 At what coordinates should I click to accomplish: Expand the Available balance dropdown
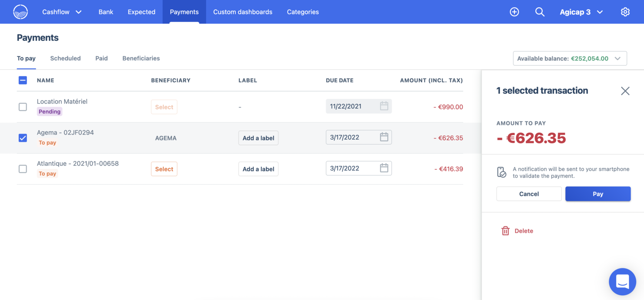[x=617, y=58]
